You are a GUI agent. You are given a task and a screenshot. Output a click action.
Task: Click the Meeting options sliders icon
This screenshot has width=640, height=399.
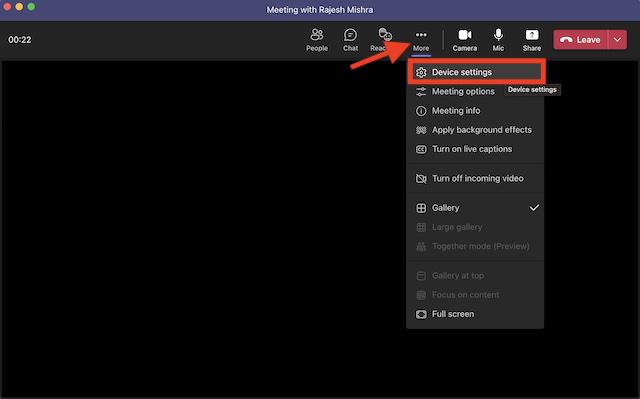(x=421, y=91)
